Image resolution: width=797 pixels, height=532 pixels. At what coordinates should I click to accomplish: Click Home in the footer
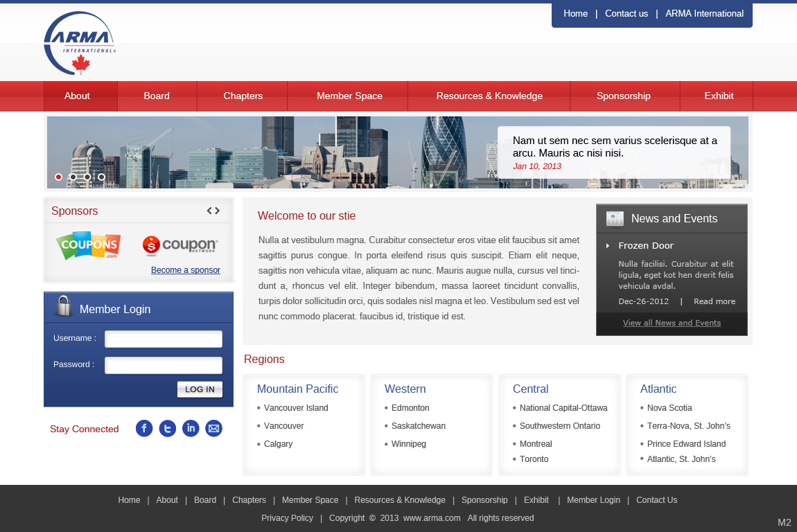point(129,500)
